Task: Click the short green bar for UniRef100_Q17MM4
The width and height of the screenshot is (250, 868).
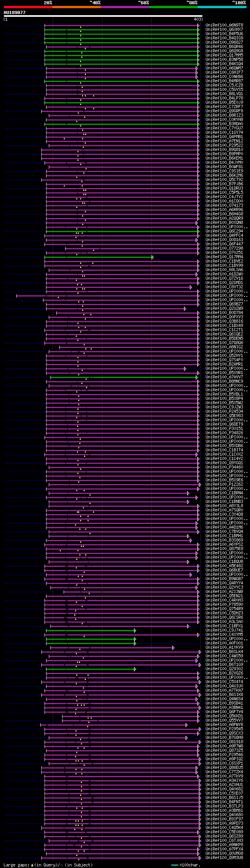Action: click(x=99, y=257)
